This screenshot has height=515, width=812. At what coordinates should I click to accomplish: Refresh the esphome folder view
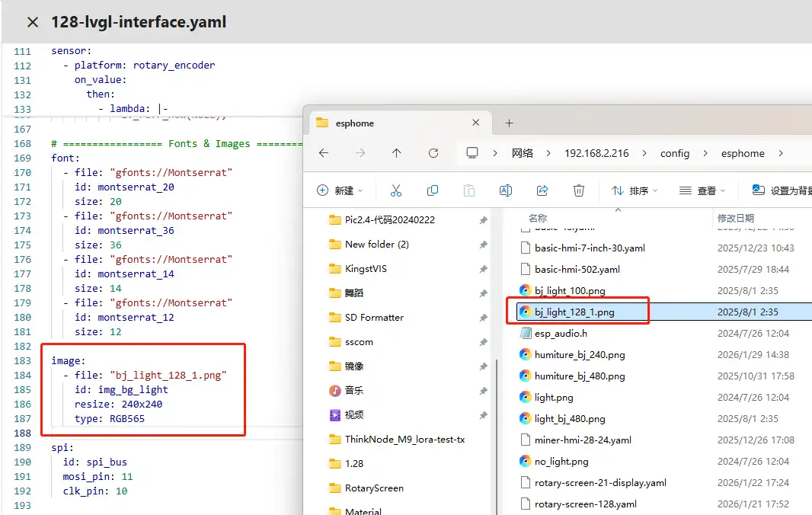pyautogui.click(x=433, y=153)
